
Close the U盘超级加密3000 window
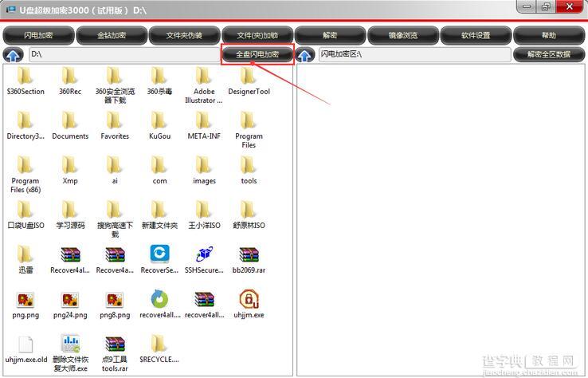[x=569, y=6]
